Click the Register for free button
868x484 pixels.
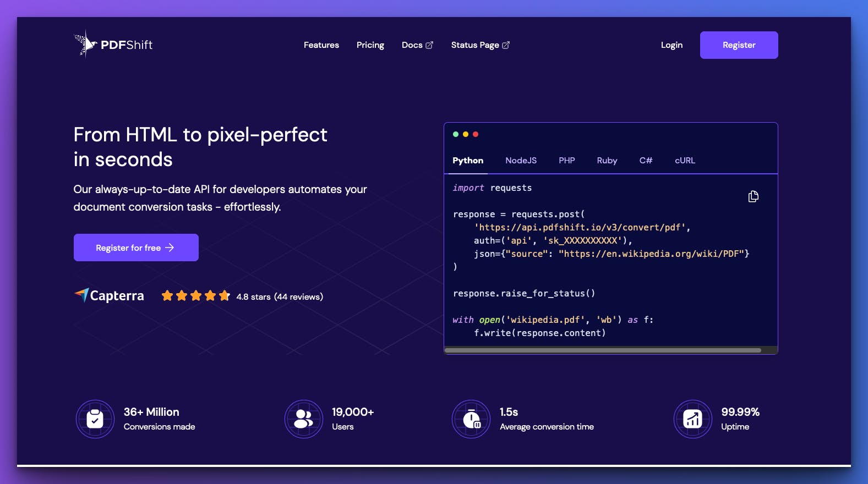tap(136, 248)
